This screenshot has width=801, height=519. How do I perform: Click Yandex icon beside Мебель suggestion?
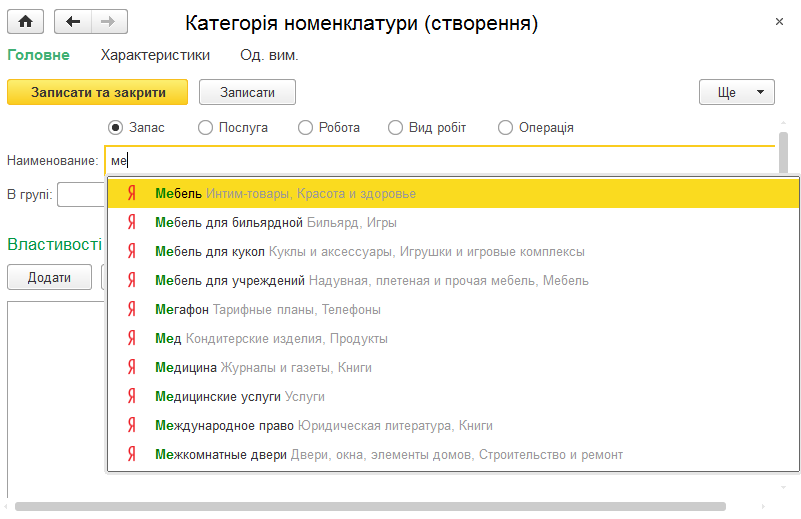132,193
